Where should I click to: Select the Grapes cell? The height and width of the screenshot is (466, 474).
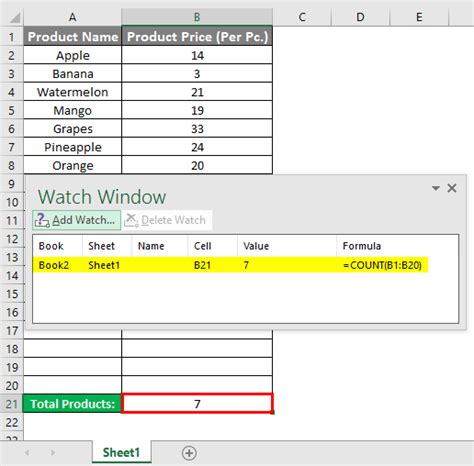(x=73, y=129)
